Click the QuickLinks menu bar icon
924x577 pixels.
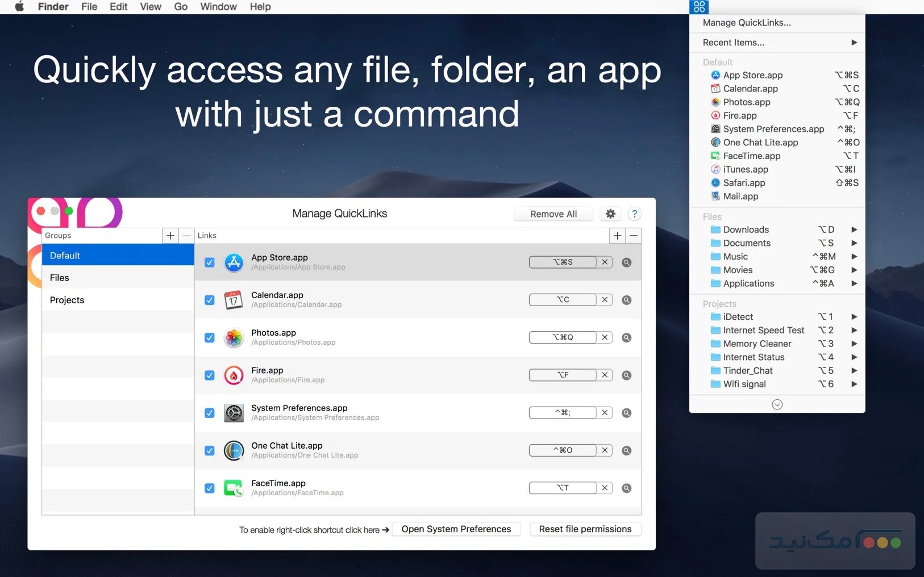[x=699, y=7]
